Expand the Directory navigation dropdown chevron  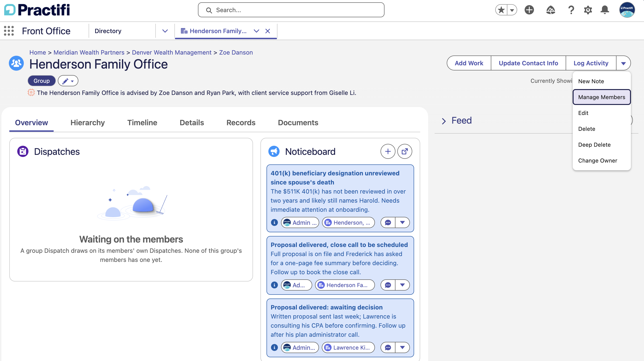pos(165,31)
